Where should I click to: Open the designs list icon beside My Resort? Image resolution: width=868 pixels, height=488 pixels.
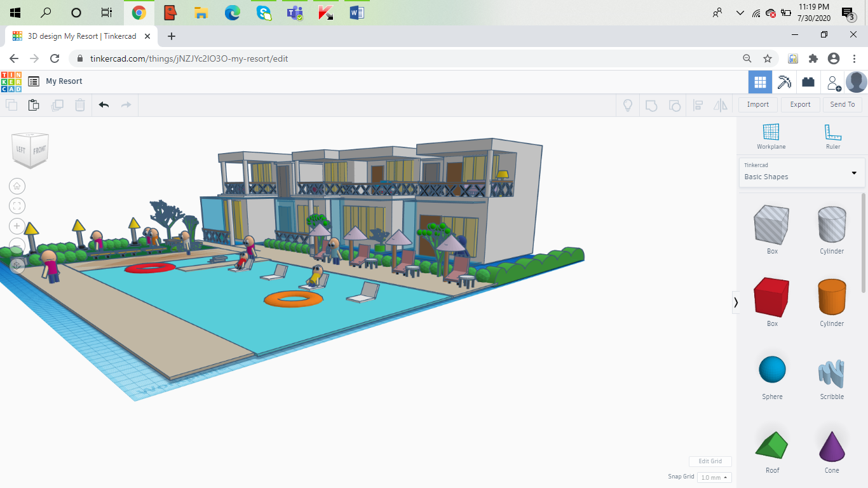pos(34,81)
